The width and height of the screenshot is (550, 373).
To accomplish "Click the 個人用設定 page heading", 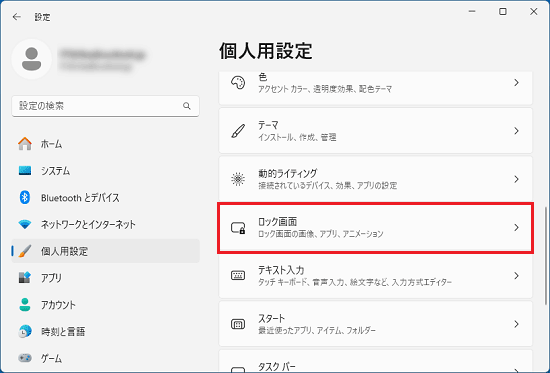I will pyautogui.click(x=266, y=51).
